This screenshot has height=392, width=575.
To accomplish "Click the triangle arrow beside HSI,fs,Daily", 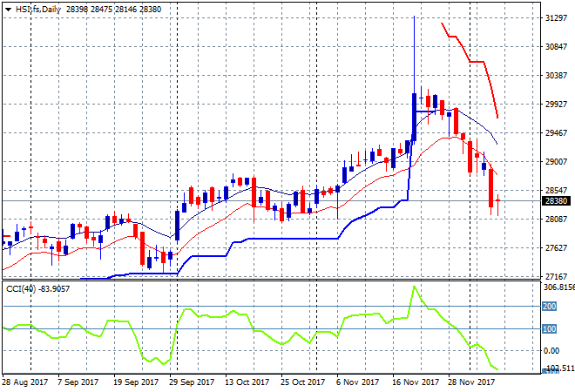I will click(x=8, y=10).
